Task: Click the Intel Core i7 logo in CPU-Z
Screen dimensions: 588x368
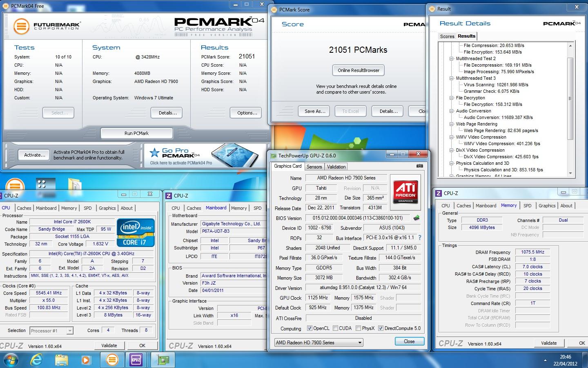Action: pos(136,233)
